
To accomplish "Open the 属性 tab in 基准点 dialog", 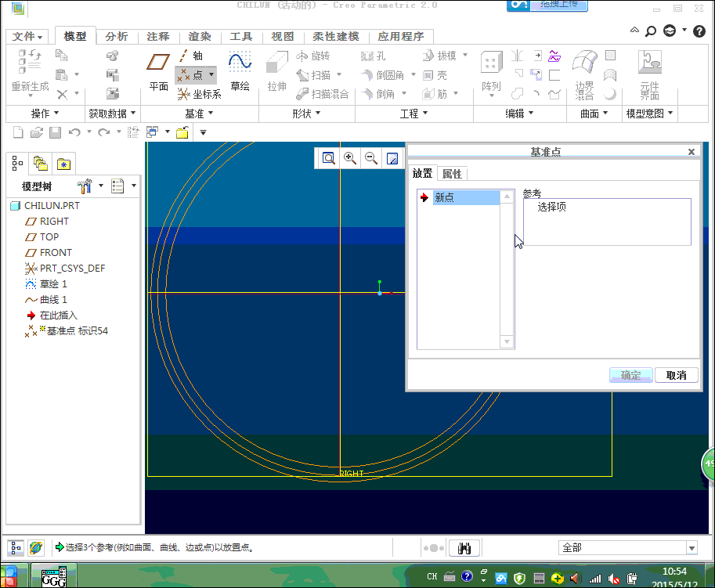I will tap(452, 174).
